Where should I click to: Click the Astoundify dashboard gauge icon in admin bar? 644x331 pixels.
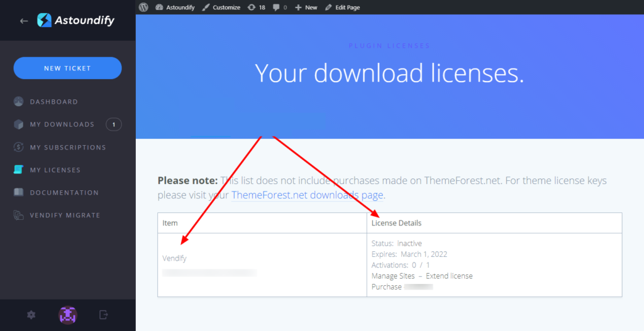click(159, 8)
